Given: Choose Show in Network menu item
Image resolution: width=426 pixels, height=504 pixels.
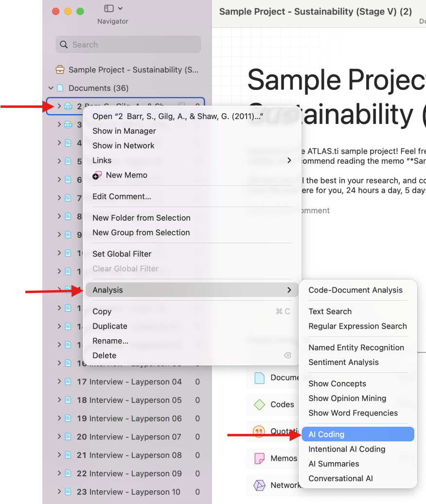Looking at the screenshot, I should click(124, 146).
